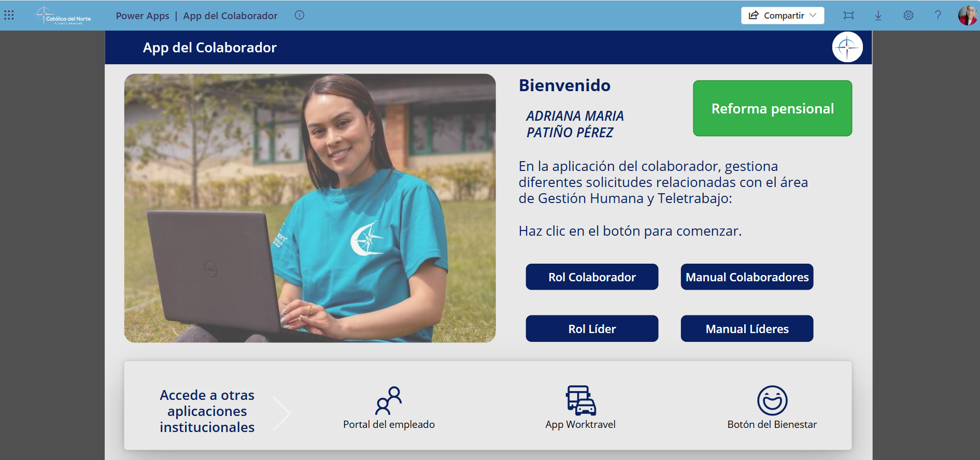
Task: Open the Manual Líderes button
Action: click(x=747, y=328)
